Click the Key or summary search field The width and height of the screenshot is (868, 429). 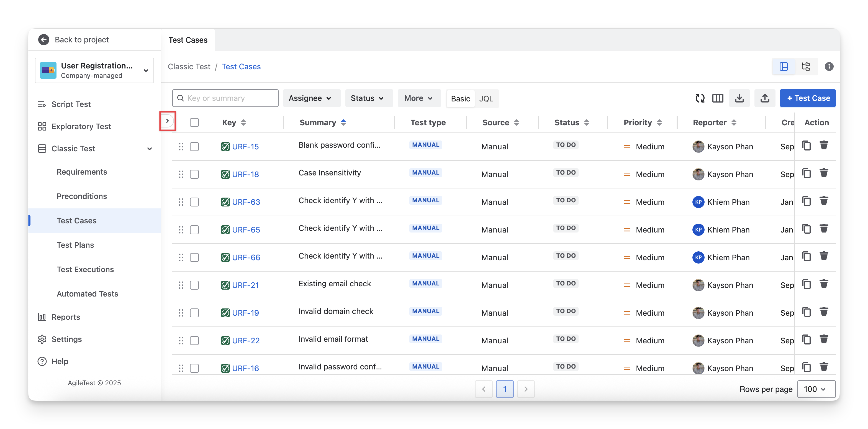point(225,98)
